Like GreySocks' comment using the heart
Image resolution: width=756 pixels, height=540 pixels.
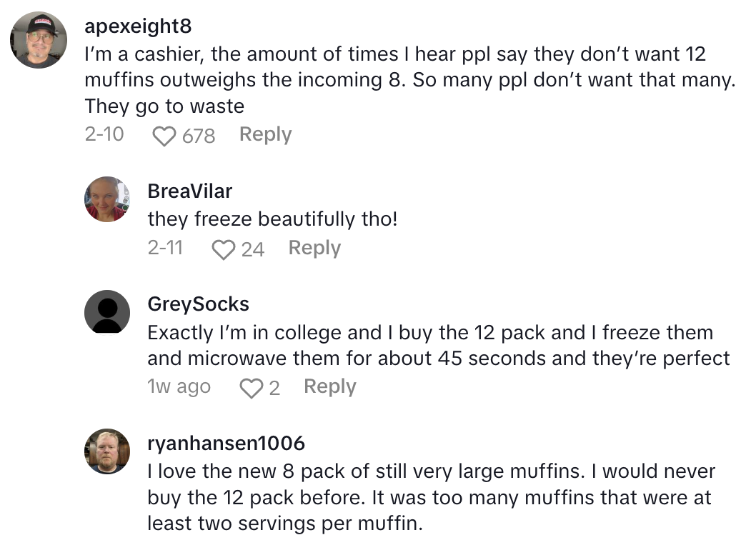252,388
